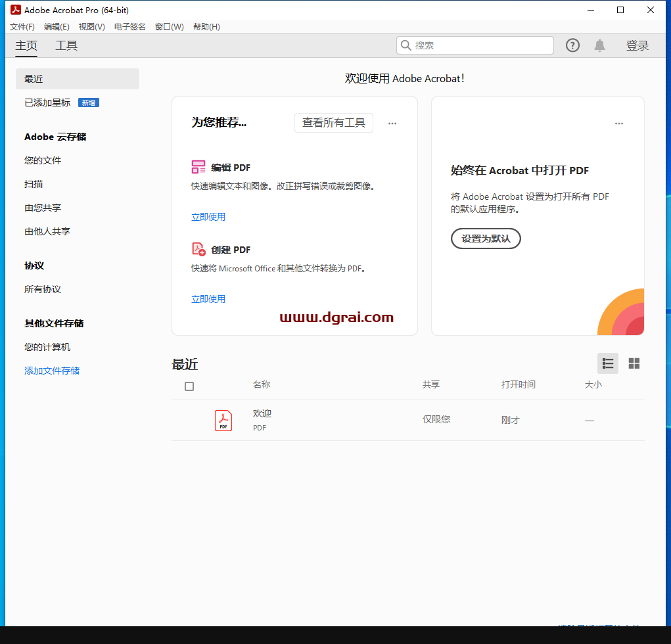This screenshot has height=644, width=671.
Task: Click 立即使用 under 编辑 PDF
Action: pyautogui.click(x=208, y=217)
